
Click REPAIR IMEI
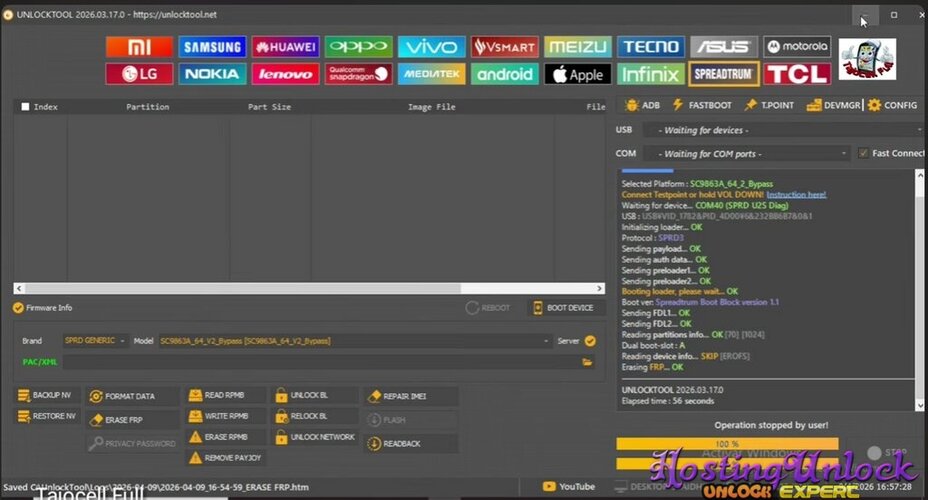(x=411, y=396)
